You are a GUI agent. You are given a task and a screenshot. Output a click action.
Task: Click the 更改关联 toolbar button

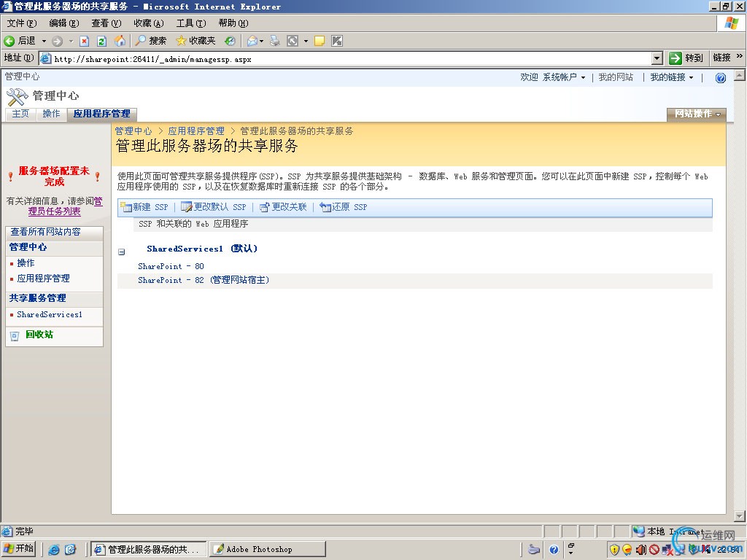[x=283, y=207]
